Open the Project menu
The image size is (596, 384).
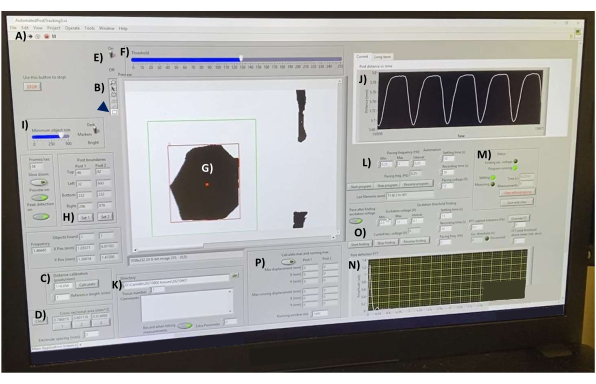coord(54,28)
